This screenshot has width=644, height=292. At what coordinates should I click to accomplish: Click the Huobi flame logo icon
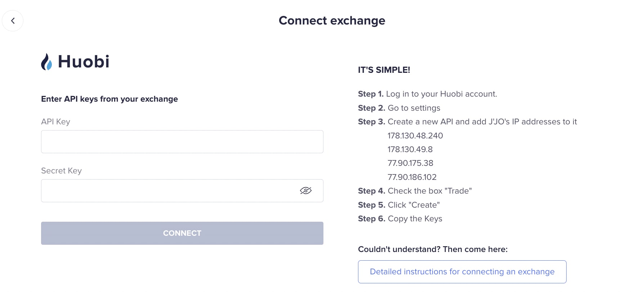point(46,62)
